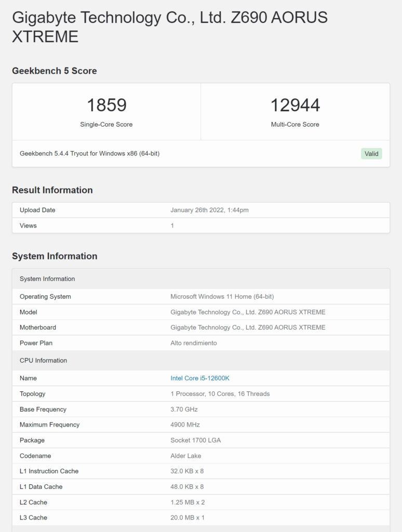The height and width of the screenshot is (532, 402).
Task: Select the 32.0 KB x 8 cache value
Action: 187,471
